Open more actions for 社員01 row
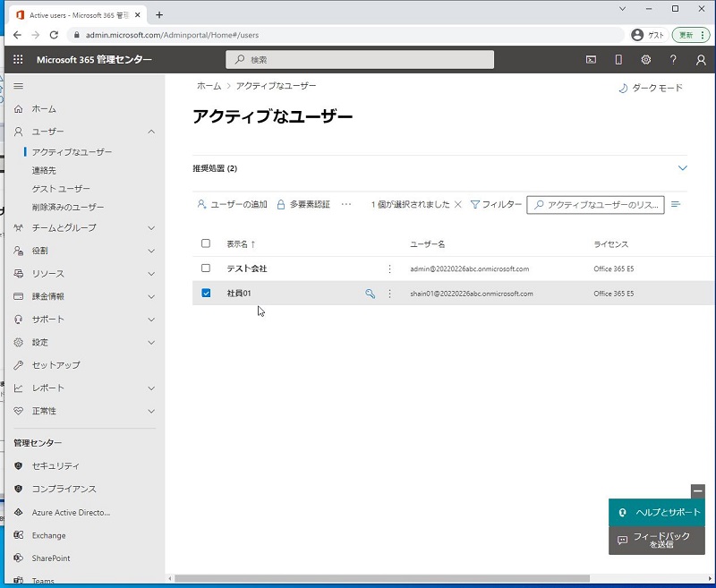This screenshot has height=588, width=716. [x=389, y=294]
